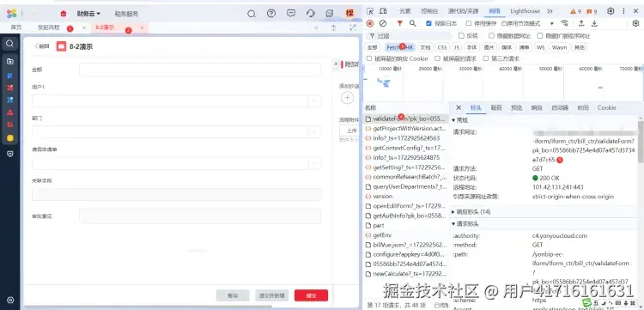644x310 pixels.
Task: Enable the 隐藏扩展程序网址 checkbox
Action: 540,36
